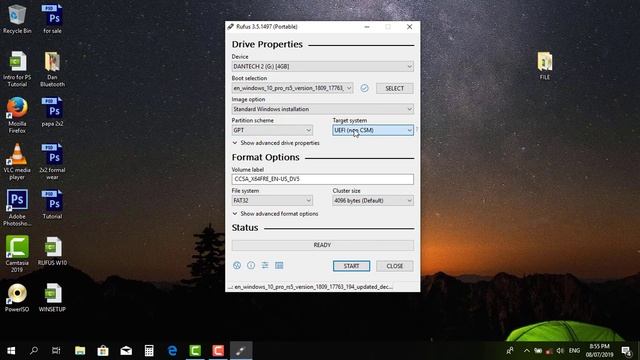Viewport: 640px width, 360px height.
Task: Select the WINSETUP file icon
Action: point(53,297)
